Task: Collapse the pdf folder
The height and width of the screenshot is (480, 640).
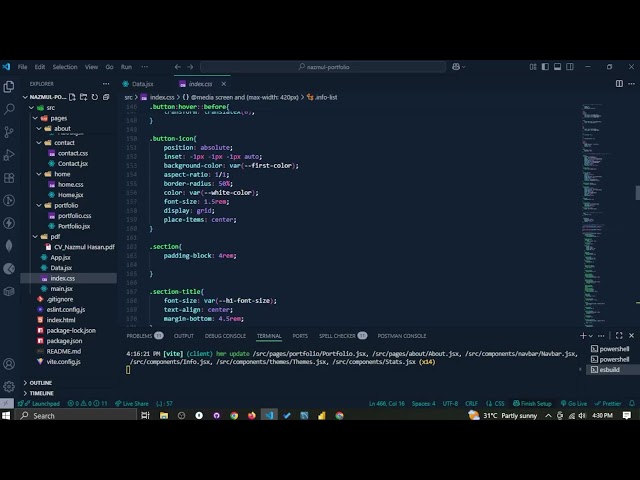Action: (35, 236)
